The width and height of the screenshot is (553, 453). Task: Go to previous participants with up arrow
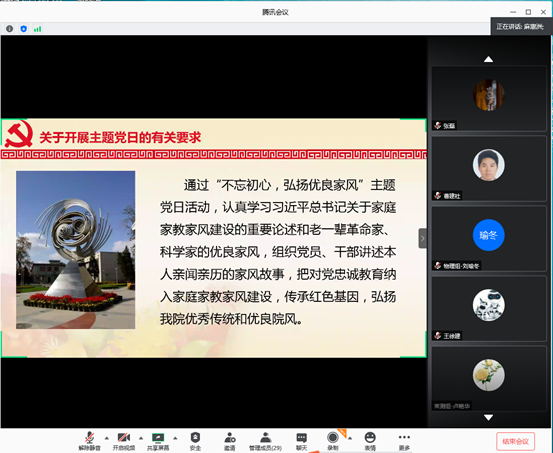488,59
